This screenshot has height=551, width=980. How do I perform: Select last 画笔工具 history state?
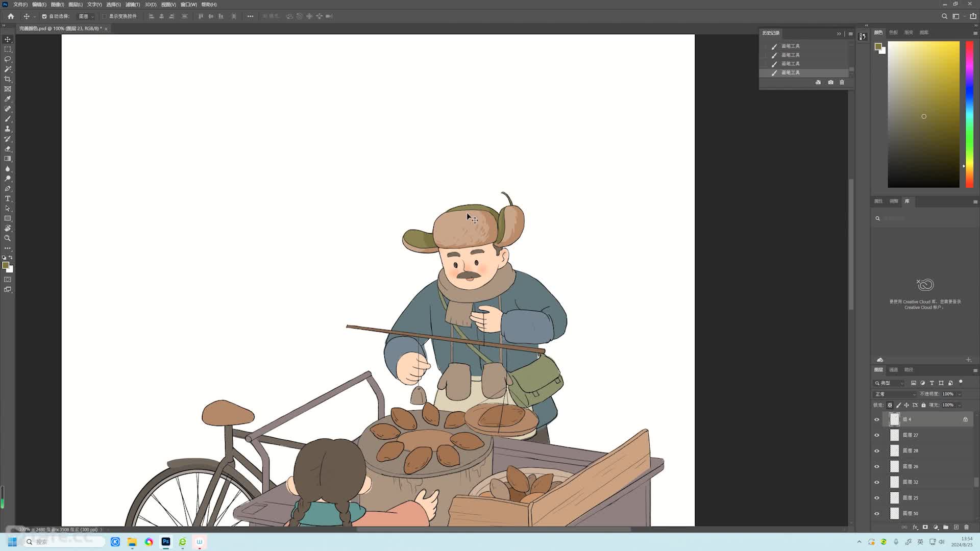[x=804, y=73]
